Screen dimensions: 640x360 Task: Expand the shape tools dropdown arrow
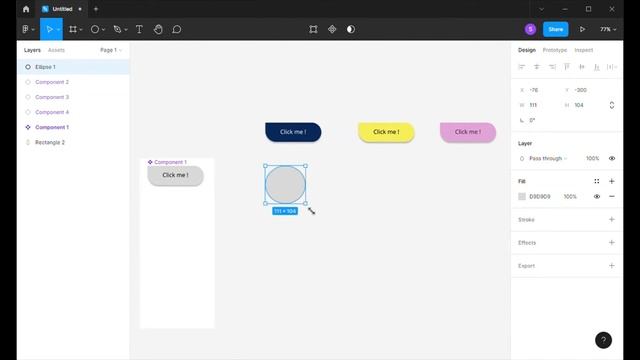103,29
